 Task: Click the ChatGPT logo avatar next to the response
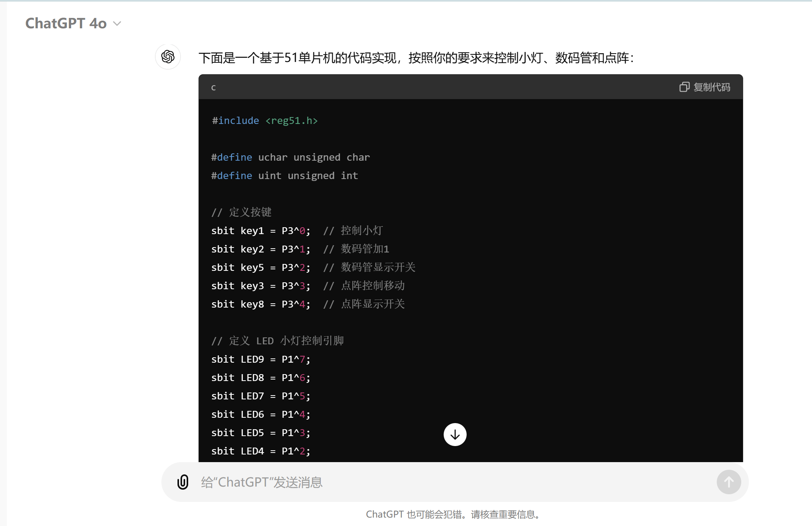168,57
